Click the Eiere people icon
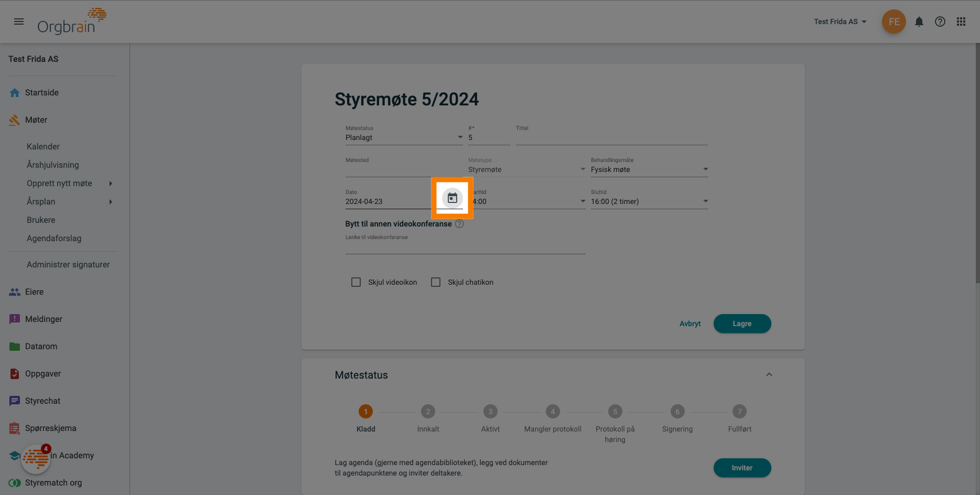 coord(15,292)
